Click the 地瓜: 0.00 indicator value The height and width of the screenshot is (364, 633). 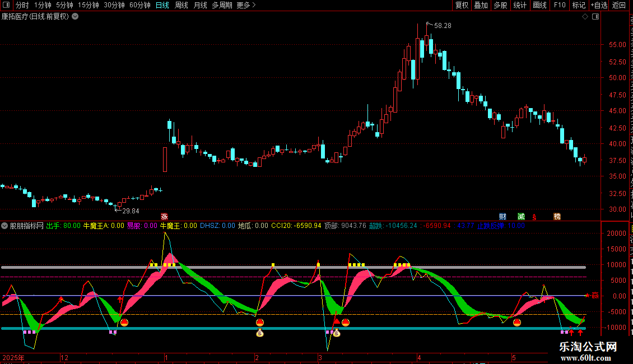pyautogui.click(x=253, y=226)
